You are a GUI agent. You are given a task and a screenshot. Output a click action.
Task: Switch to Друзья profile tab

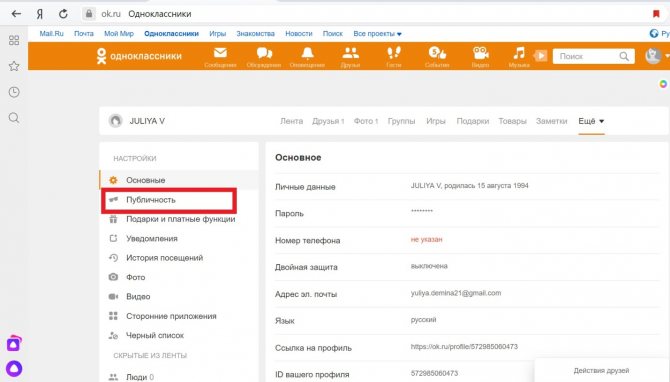(328, 121)
